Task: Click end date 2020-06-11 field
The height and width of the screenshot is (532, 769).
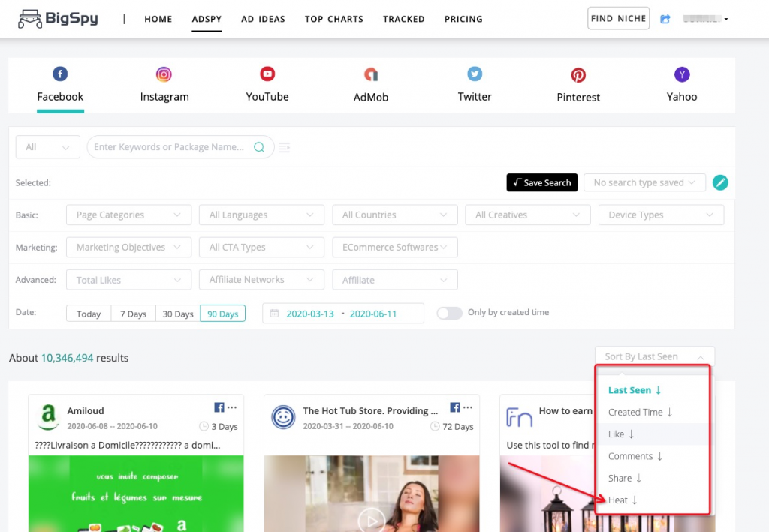Action: (x=373, y=314)
